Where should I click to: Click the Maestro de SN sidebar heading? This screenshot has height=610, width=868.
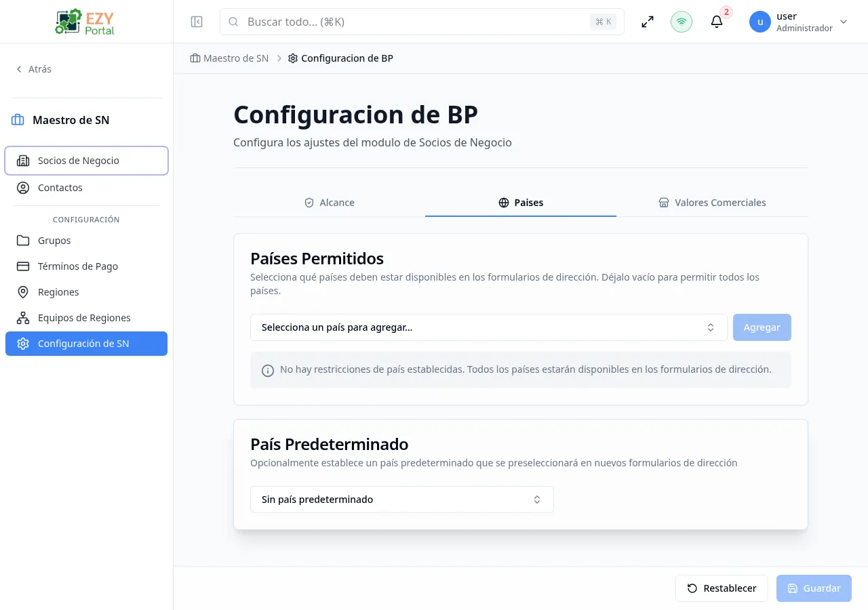point(71,120)
